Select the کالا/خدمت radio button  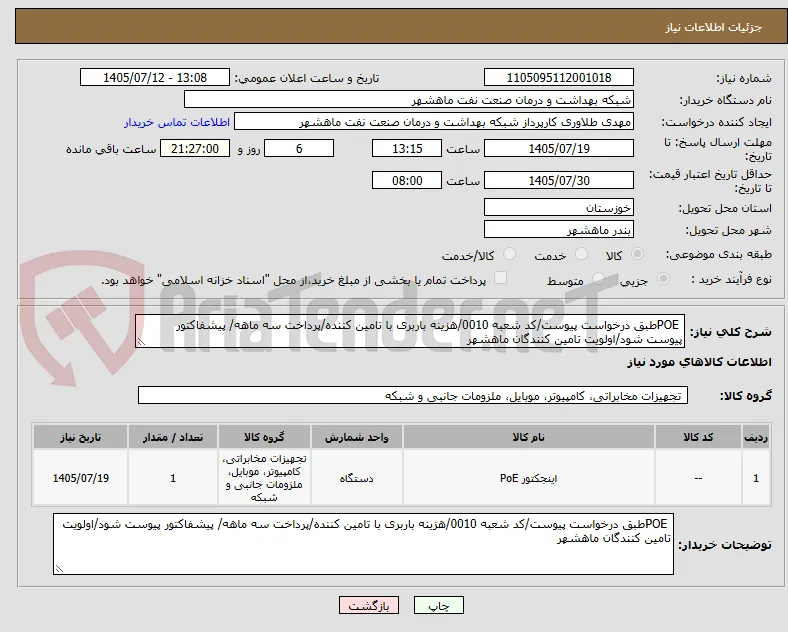[x=510, y=254]
